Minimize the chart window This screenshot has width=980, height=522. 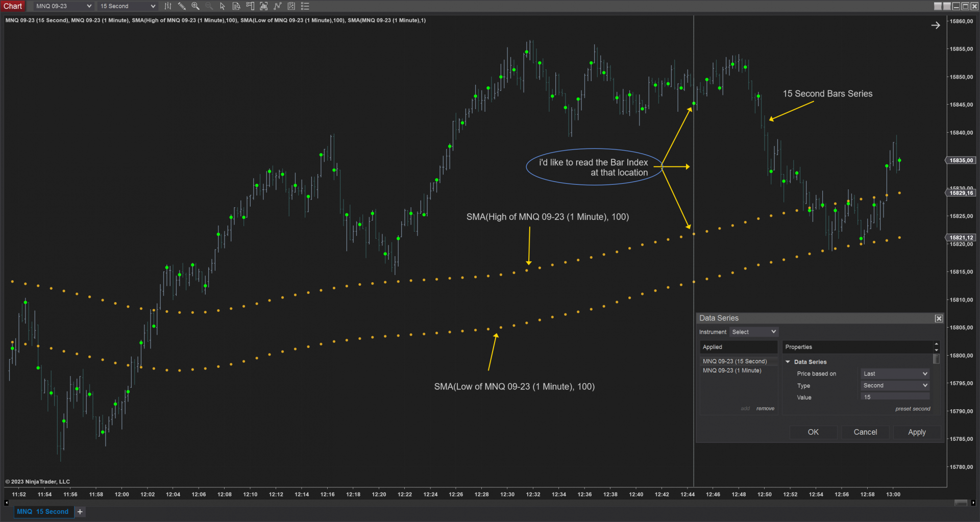(957, 6)
